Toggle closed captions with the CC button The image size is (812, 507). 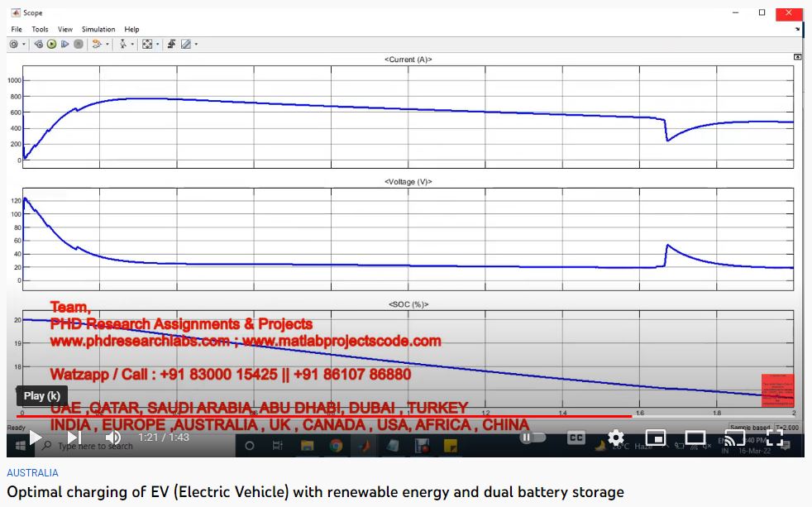coord(576,438)
